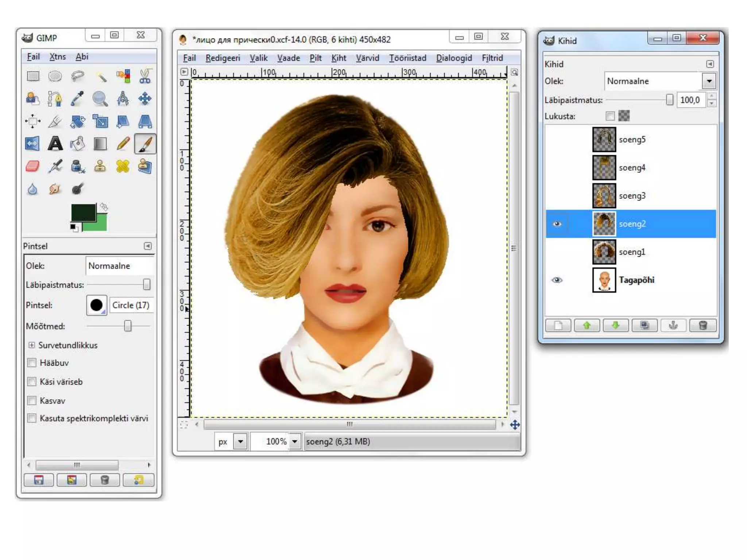Pick the Zoom magnifier tool
The height and width of the screenshot is (560, 747).
(100, 99)
